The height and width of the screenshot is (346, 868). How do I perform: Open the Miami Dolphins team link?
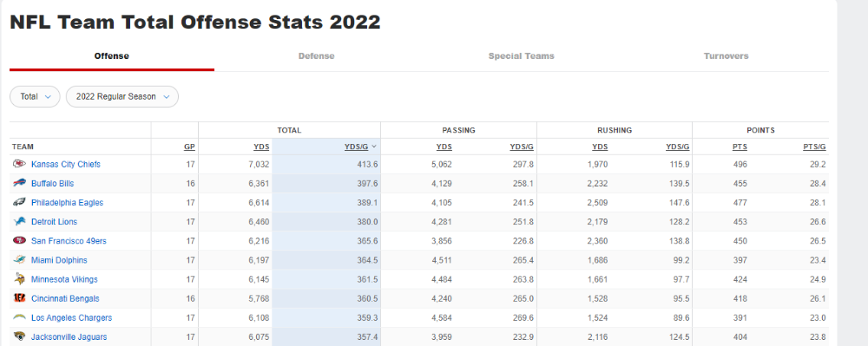tap(59, 260)
